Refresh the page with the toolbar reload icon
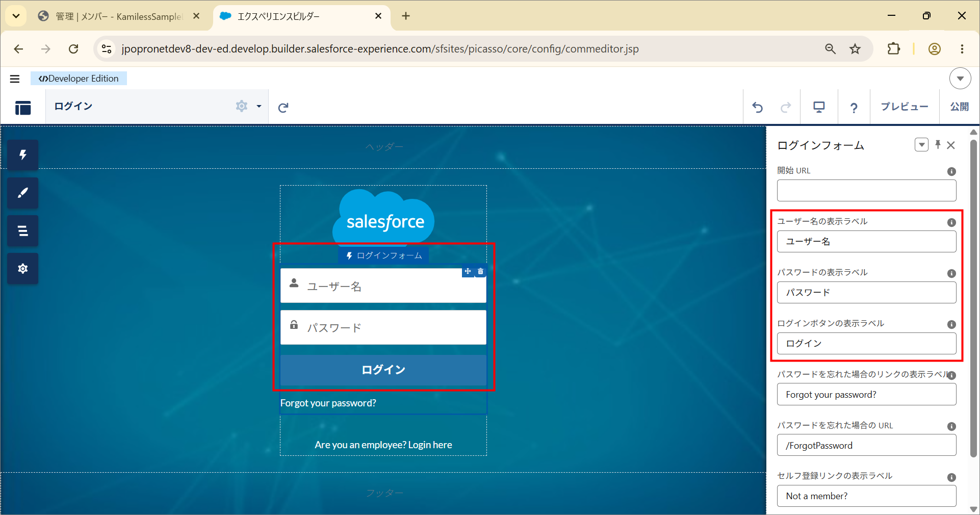This screenshot has height=515, width=980. (x=283, y=107)
